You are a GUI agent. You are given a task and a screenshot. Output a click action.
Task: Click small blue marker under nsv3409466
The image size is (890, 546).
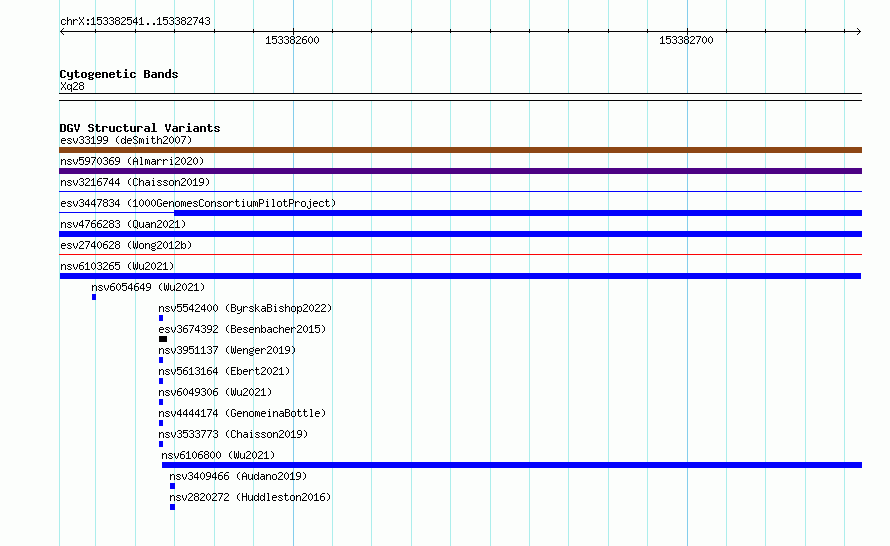(172, 486)
